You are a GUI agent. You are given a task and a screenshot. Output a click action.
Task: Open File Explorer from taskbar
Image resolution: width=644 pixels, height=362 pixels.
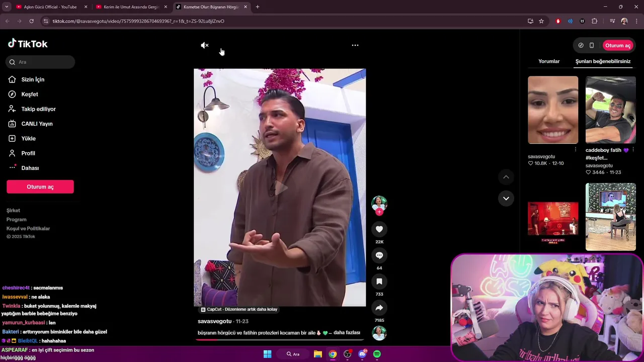318,354
